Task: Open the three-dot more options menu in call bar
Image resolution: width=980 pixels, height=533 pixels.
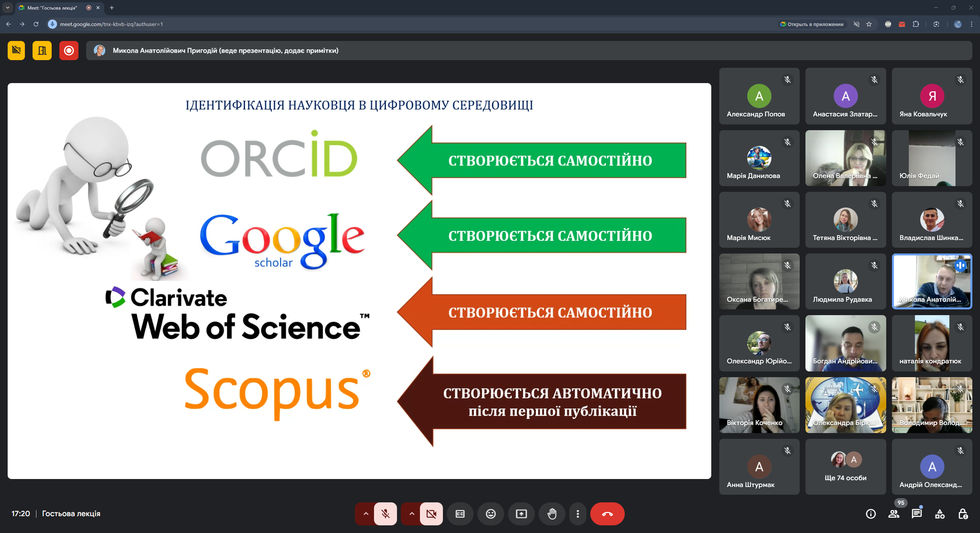Action: click(x=578, y=514)
